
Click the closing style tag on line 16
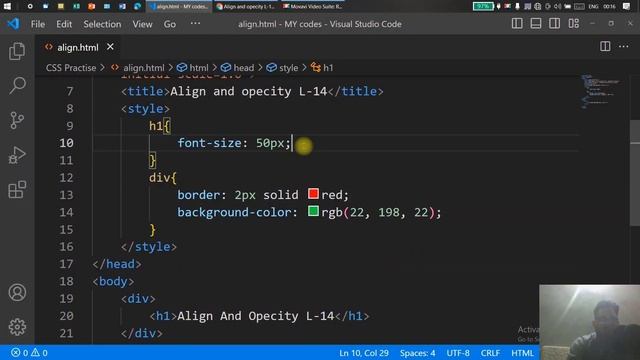click(x=149, y=247)
